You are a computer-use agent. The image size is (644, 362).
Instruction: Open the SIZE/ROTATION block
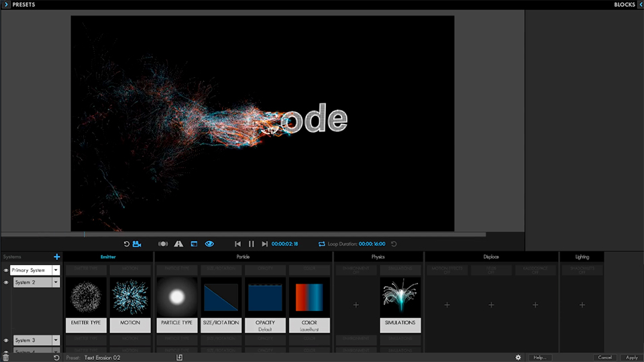point(221,304)
